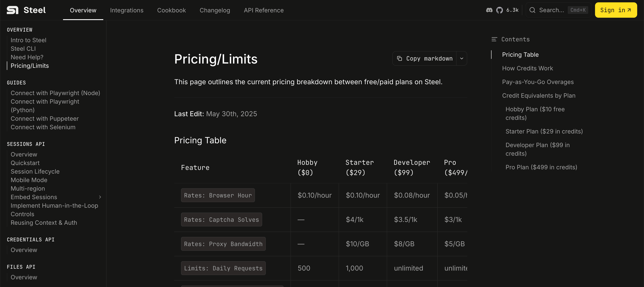Click the Steel logo
The width and height of the screenshot is (644, 287).
pyautogui.click(x=26, y=10)
